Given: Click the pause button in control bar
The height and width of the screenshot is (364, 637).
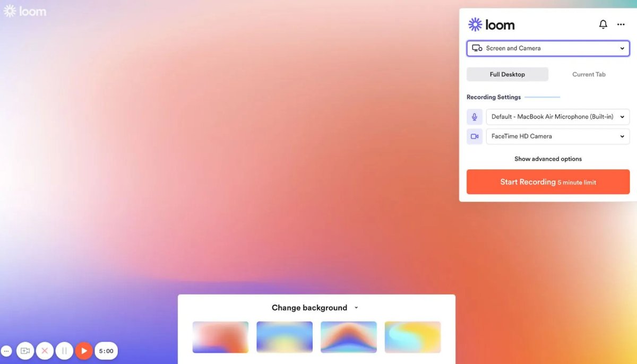Looking at the screenshot, I should (x=64, y=351).
